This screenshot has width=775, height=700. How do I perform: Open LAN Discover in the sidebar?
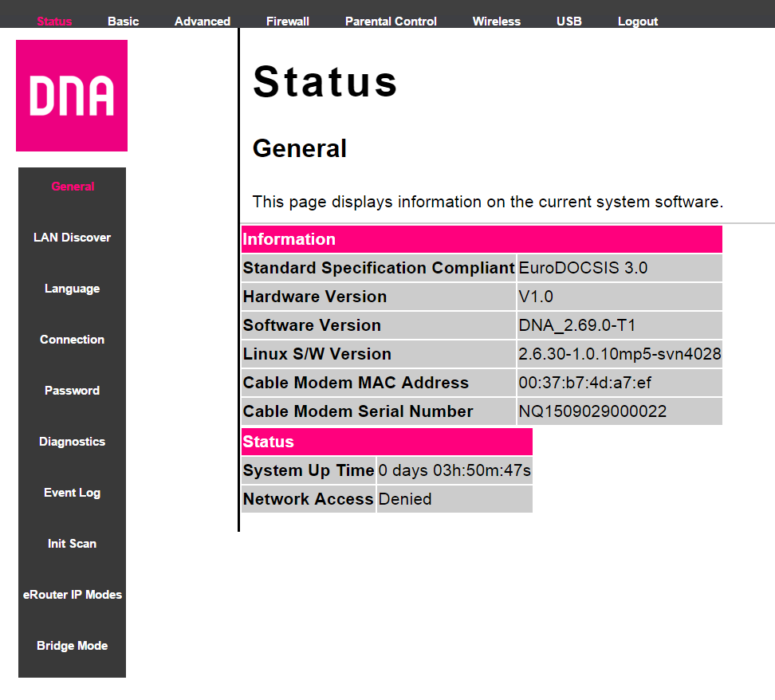pos(73,238)
